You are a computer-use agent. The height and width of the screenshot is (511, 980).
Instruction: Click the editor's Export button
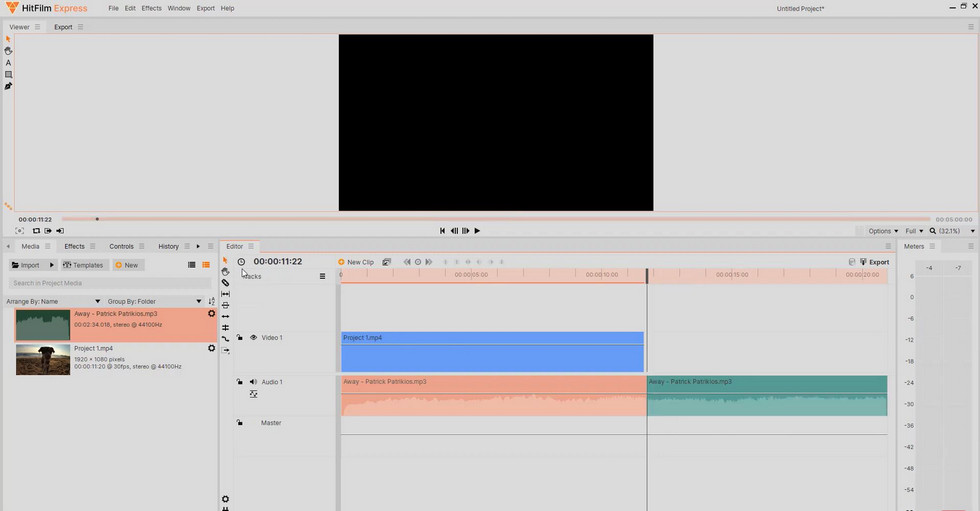[874, 262]
